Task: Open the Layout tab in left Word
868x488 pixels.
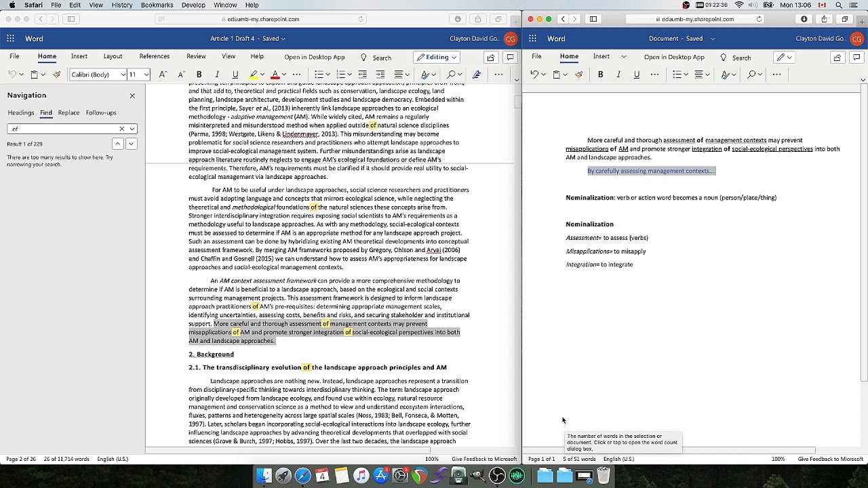Action: click(x=113, y=56)
